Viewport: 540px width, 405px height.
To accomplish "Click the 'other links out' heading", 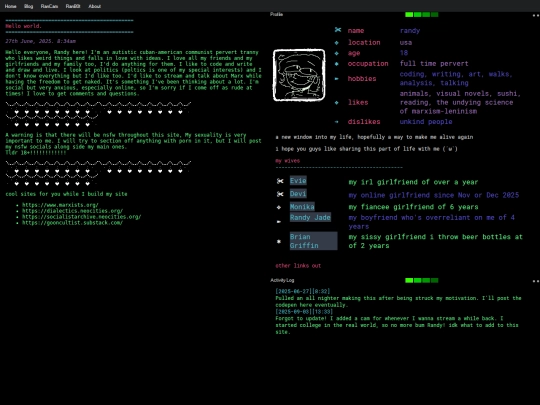I will pyautogui.click(x=298, y=266).
